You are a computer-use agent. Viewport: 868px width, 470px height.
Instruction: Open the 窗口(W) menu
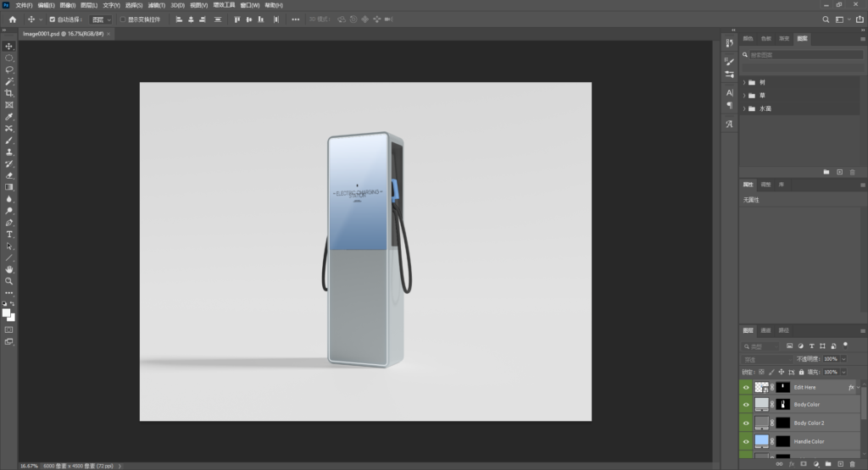click(250, 5)
